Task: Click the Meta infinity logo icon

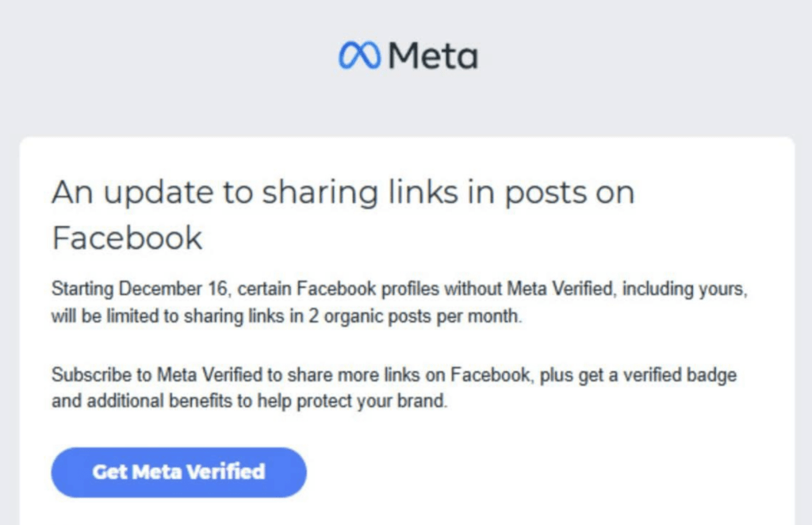Action: coord(360,55)
